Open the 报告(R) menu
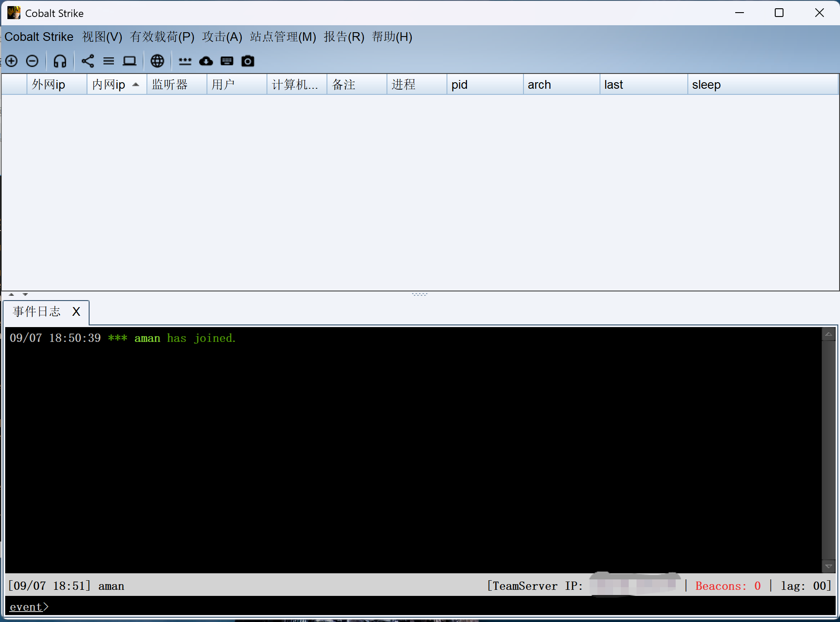840x622 pixels. pos(344,37)
